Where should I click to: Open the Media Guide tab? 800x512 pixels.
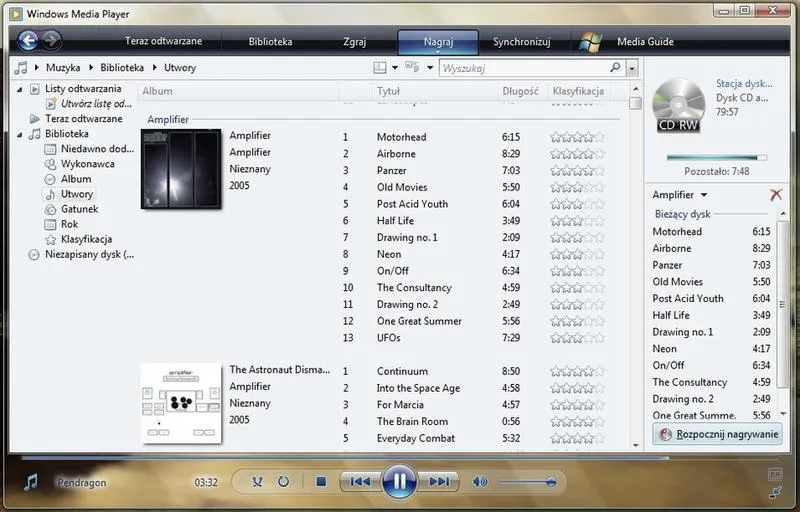[x=645, y=42]
